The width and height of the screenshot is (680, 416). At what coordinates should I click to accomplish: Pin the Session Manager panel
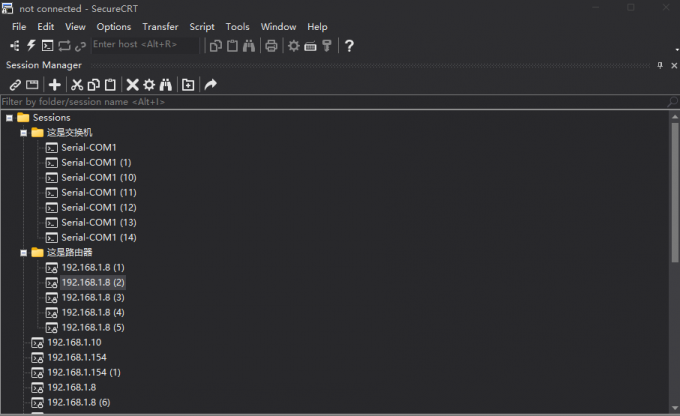point(660,65)
